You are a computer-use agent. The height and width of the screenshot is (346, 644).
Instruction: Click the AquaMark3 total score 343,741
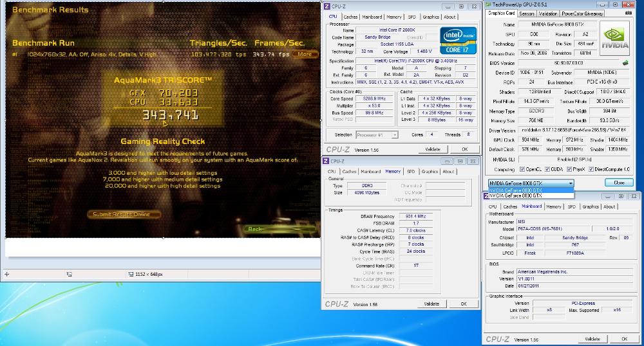click(170, 115)
